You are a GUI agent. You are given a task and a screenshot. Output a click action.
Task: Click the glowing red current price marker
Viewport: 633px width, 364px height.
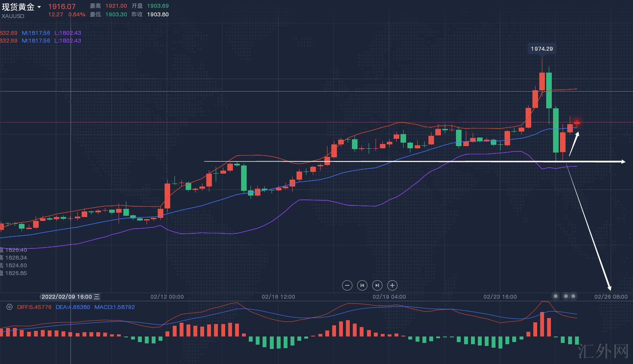point(577,123)
